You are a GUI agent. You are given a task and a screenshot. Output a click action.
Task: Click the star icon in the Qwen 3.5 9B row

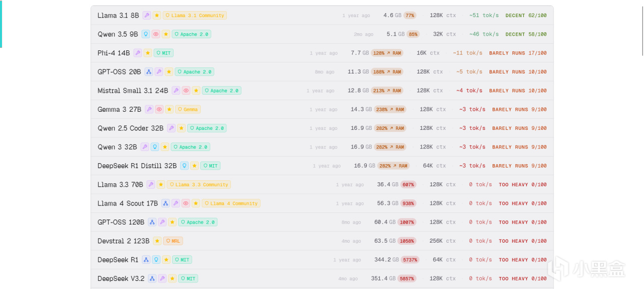click(166, 34)
